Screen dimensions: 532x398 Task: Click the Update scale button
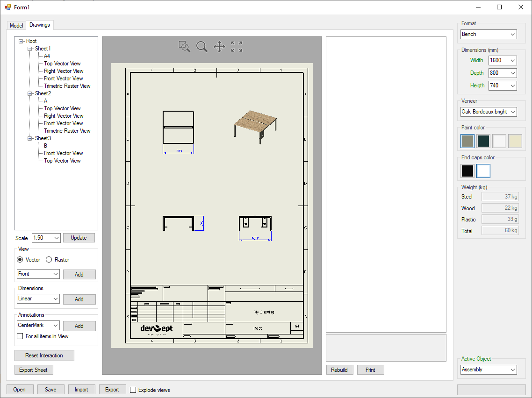[79, 238]
